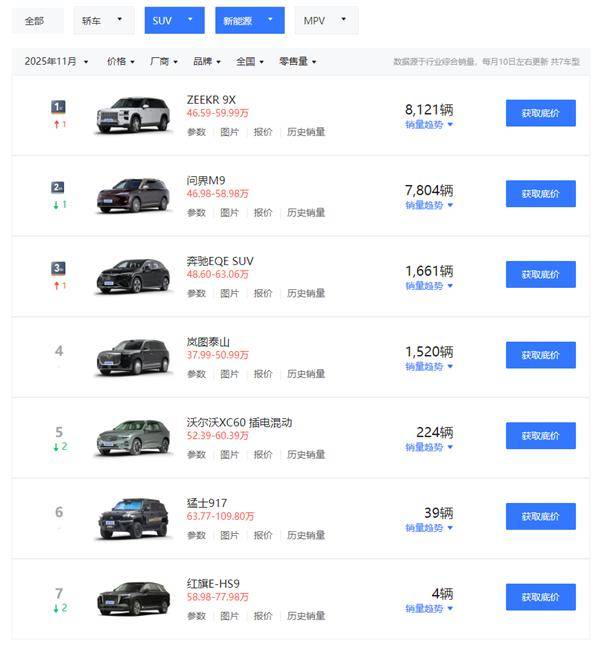The height and width of the screenshot is (648, 600).
Task: Select the 全部 category tab
Action: pos(34,20)
